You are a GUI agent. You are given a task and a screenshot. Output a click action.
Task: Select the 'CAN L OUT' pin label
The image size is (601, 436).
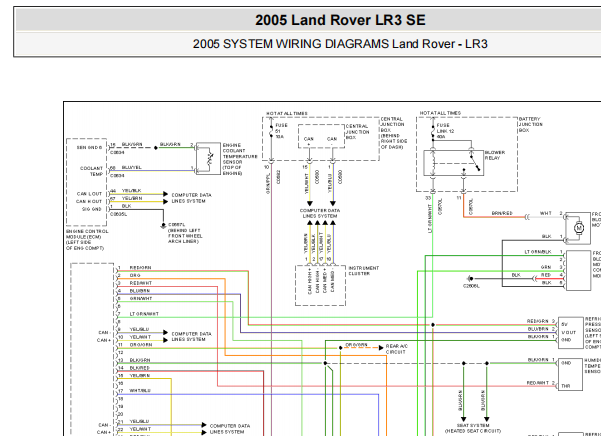point(89,194)
